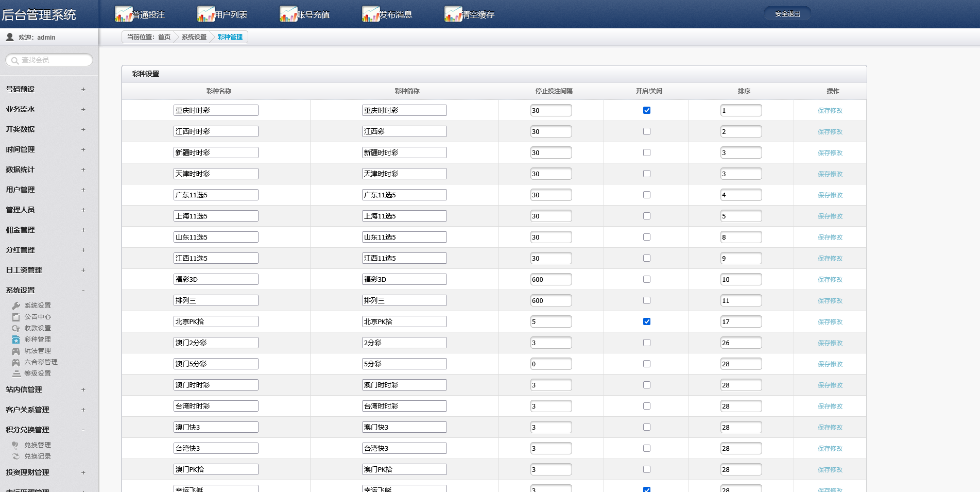Click the chart icon beside 用户列表
Screen dimensions: 980x492
coord(206,14)
